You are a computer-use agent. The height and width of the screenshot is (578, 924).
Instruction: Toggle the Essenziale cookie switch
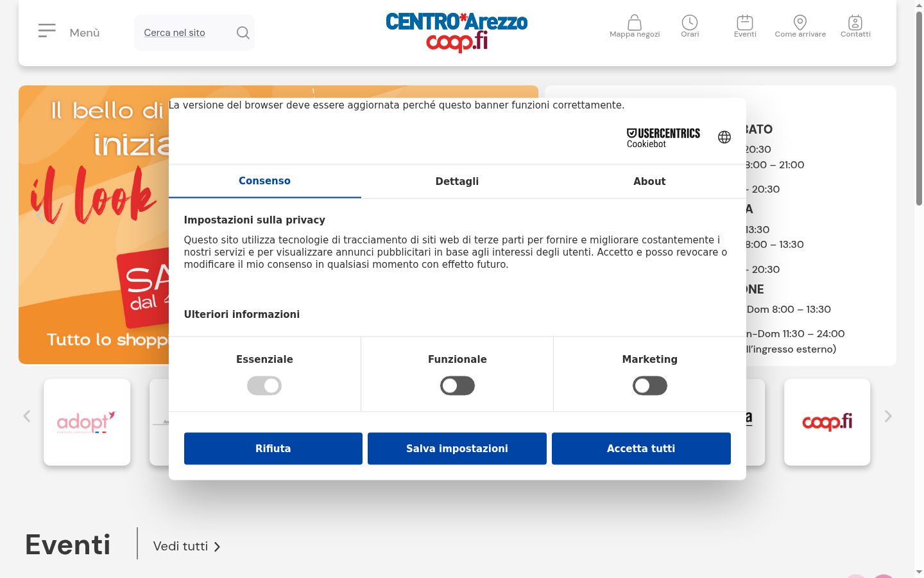coord(264,385)
